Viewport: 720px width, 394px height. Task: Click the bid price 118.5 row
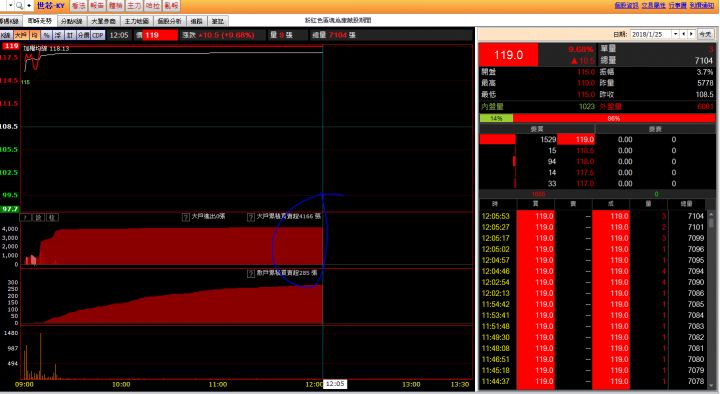[585, 151]
